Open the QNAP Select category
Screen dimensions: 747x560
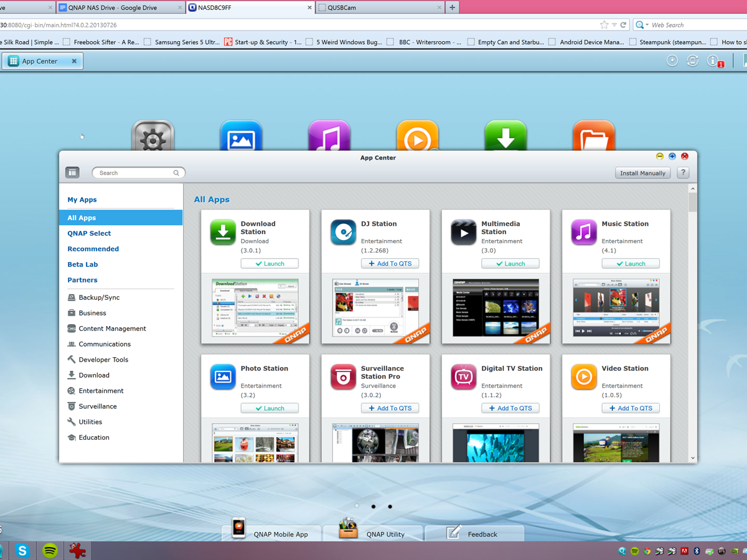tap(89, 233)
